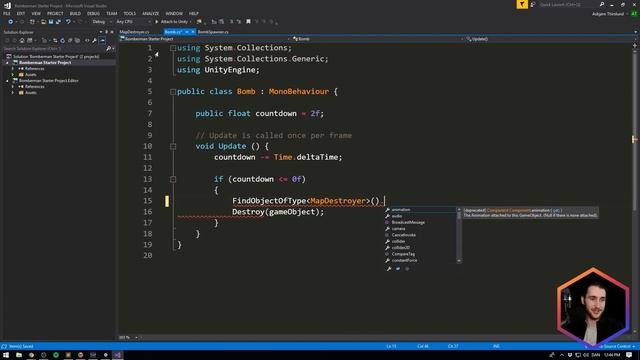Viewport: 640px width, 360px height.
Task: Open the BUILD menu
Action: pos(75,13)
